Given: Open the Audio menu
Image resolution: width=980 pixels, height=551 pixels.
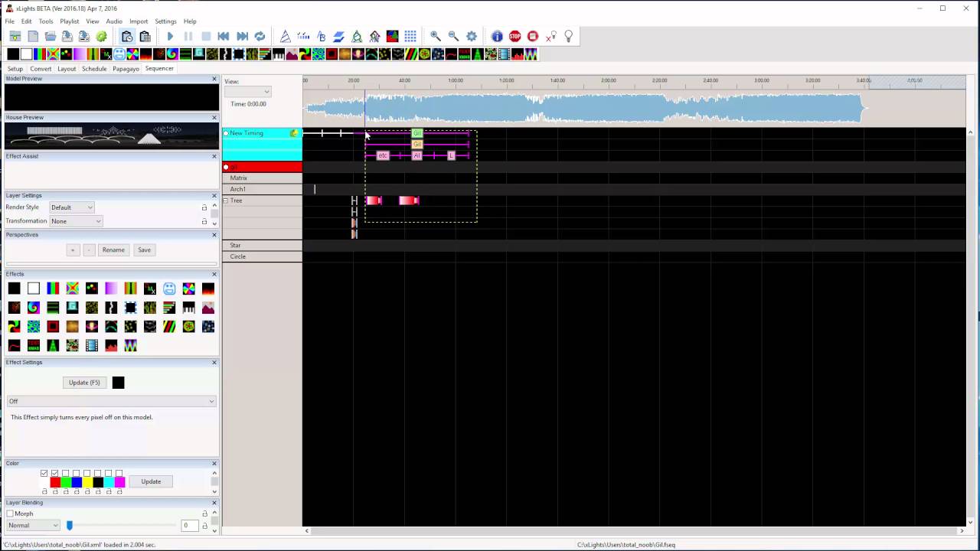Looking at the screenshot, I should [114, 21].
